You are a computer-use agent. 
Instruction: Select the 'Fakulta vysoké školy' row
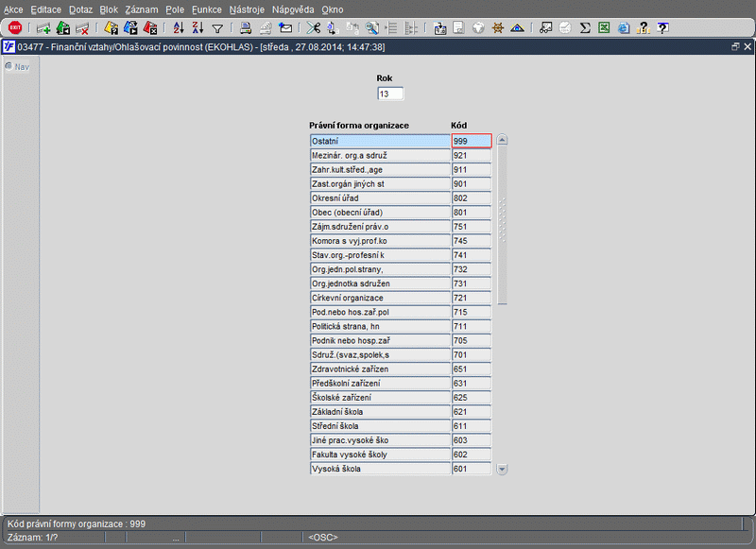380,455
